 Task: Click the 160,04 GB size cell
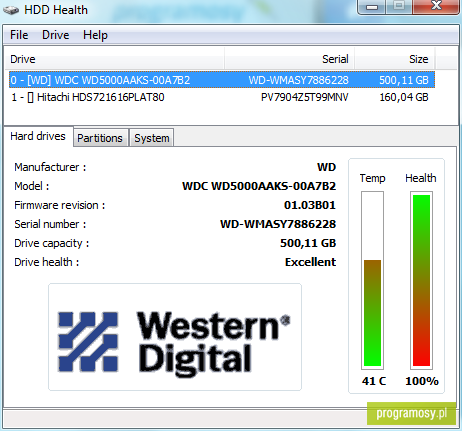click(x=404, y=97)
